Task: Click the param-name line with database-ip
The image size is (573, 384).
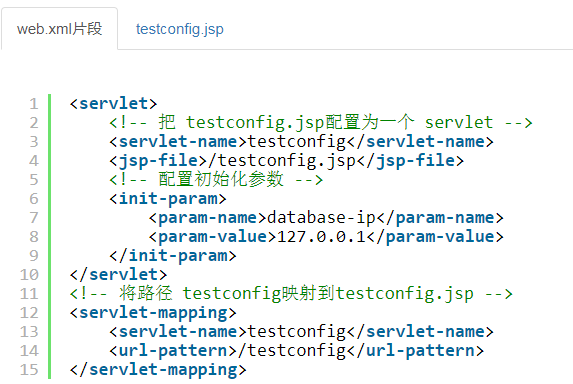Action: (326, 218)
